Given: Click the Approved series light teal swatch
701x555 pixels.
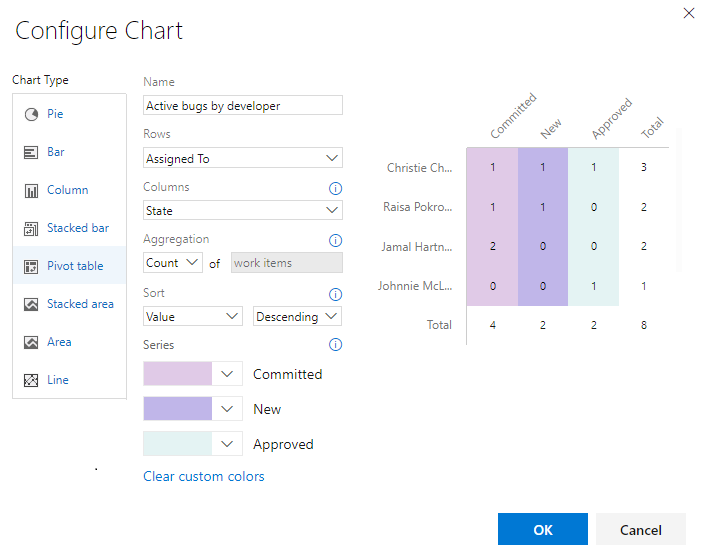Looking at the screenshot, I should (x=177, y=444).
